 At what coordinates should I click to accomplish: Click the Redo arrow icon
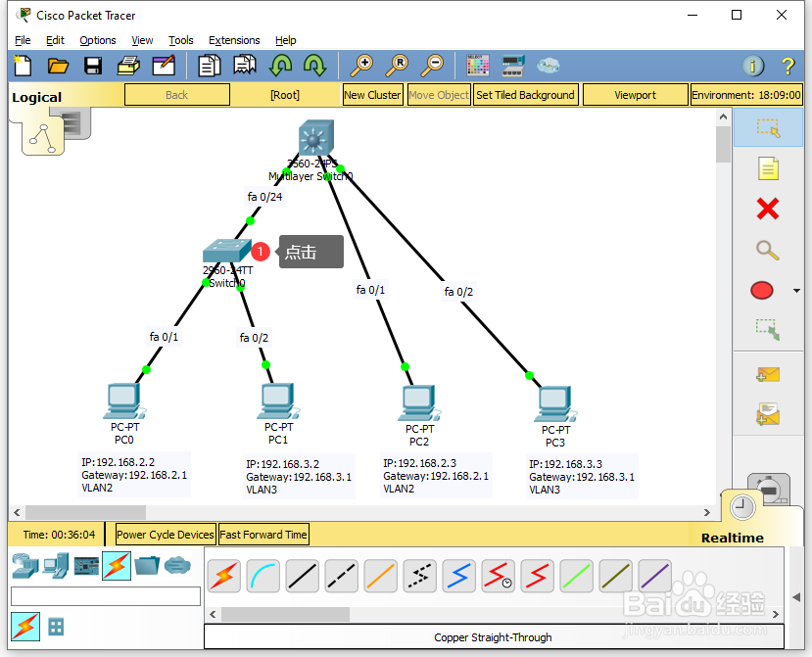pos(314,66)
